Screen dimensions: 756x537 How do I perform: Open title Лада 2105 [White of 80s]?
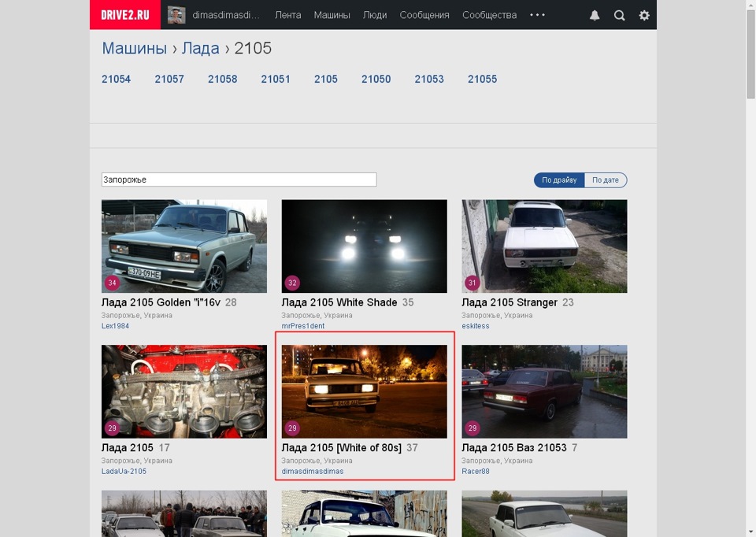click(x=341, y=448)
